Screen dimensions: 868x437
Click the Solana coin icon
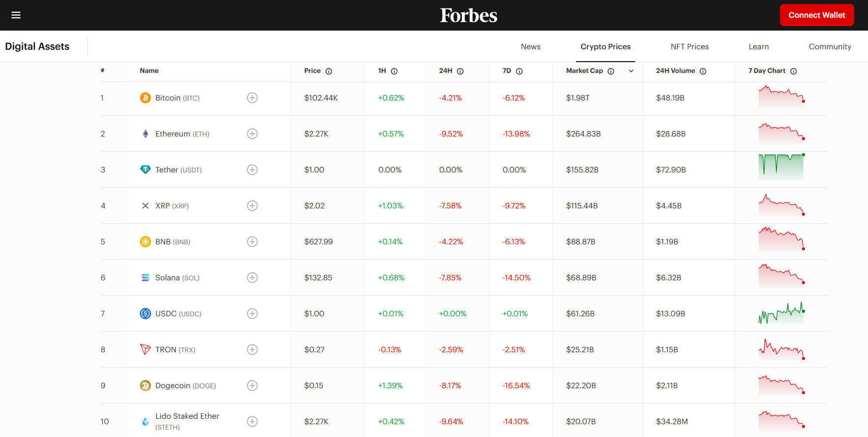tap(145, 278)
